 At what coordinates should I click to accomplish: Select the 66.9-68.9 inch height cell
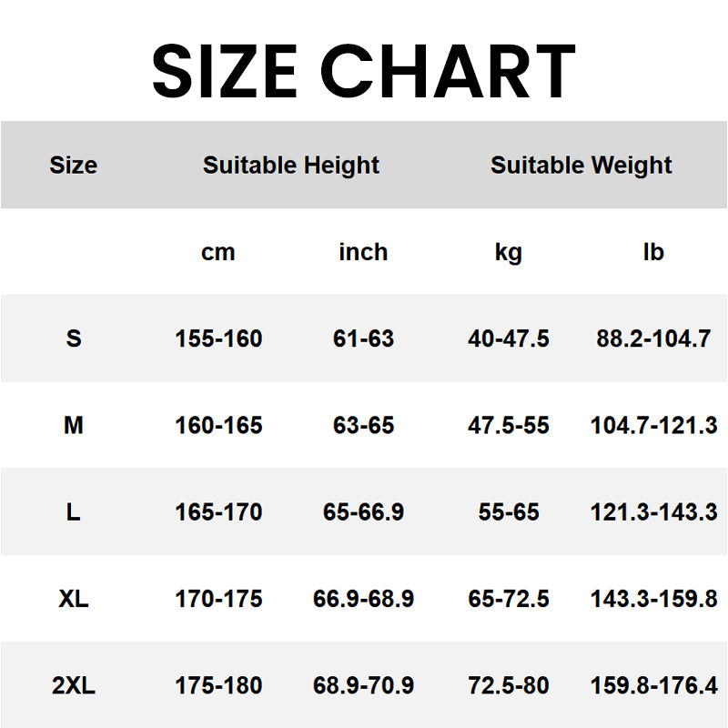click(363, 599)
